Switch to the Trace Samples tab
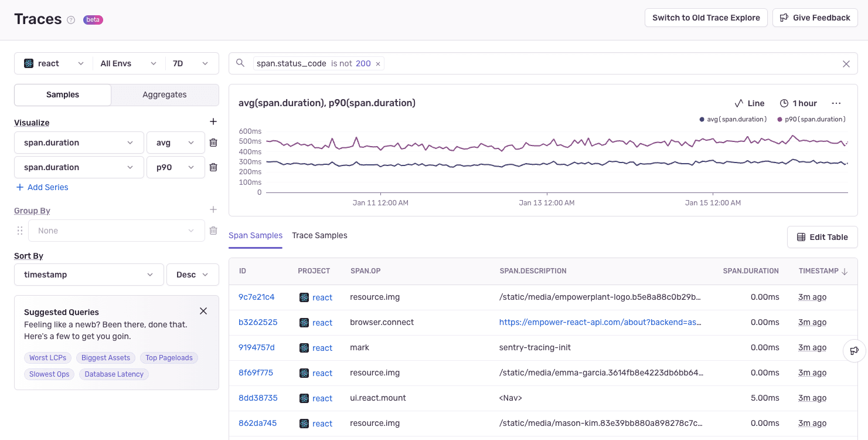Image resolution: width=868 pixels, height=440 pixels. pyautogui.click(x=319, y=235)
